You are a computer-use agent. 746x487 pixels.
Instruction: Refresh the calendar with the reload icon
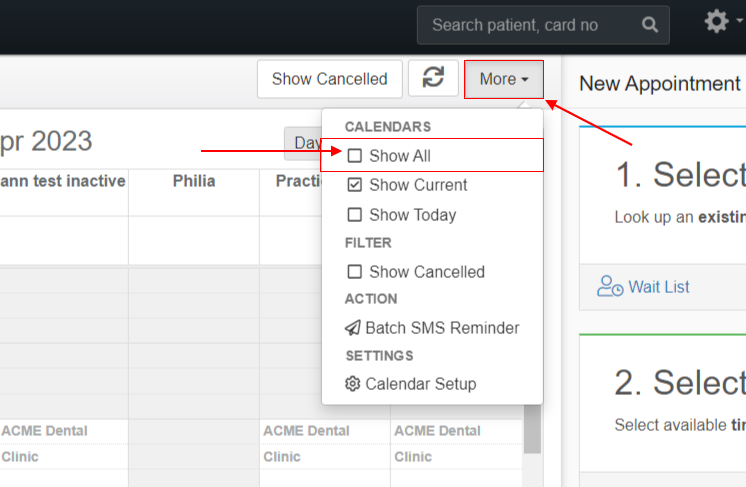click(433, 78)
